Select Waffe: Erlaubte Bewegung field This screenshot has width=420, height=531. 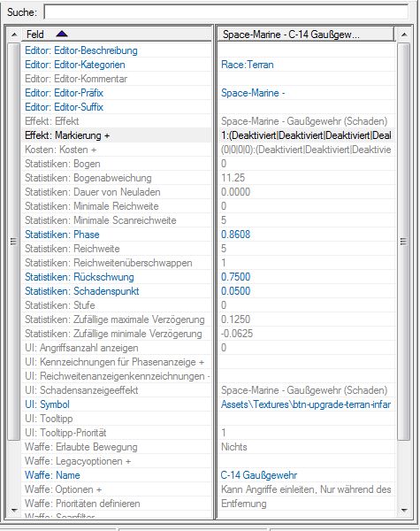[x=117, y=447]
